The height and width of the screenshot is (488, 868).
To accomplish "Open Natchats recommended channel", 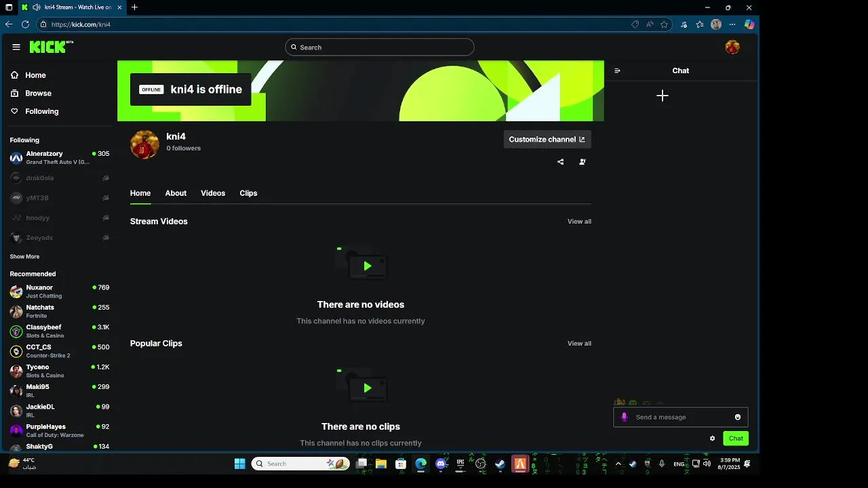I will 60,311.
